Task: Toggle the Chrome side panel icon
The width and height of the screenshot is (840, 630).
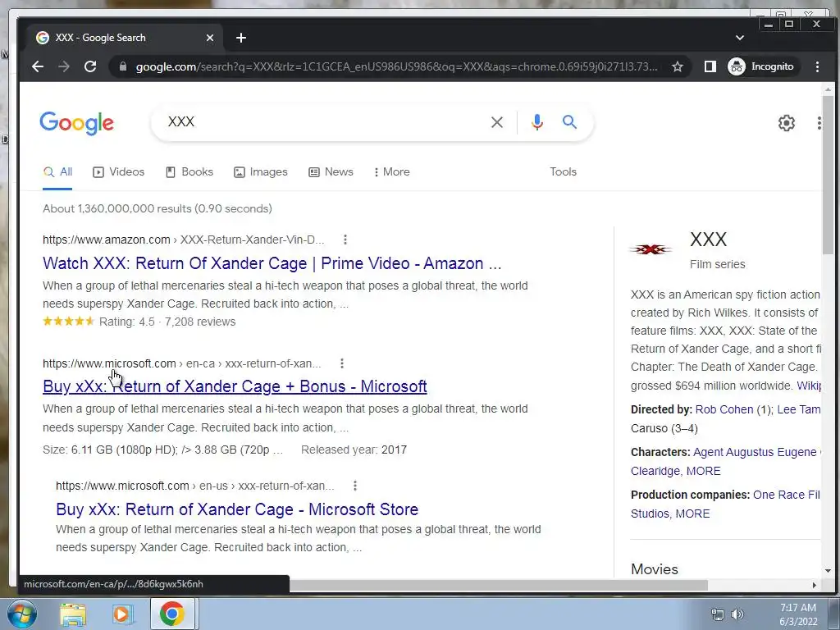Action: [x=710, y=66]
